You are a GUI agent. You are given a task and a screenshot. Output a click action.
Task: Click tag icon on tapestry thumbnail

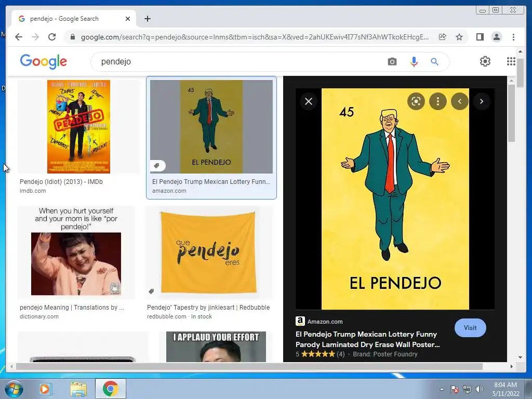[151, 291]
